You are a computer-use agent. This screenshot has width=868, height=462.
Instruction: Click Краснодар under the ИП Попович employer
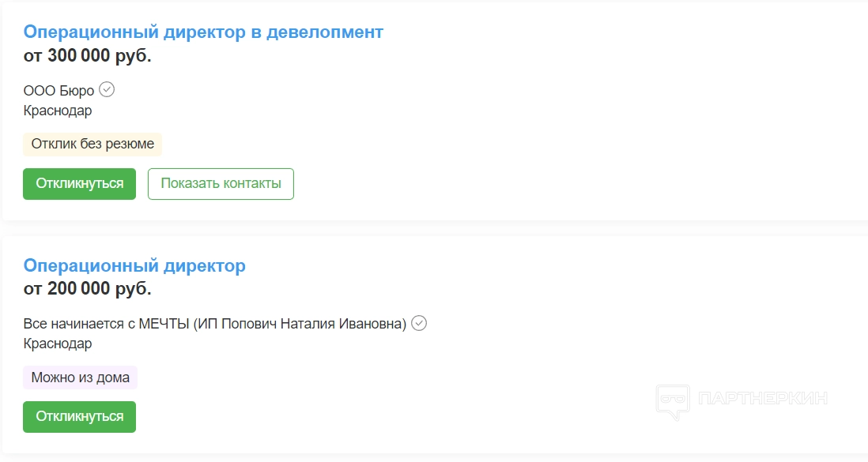[58, 344]
